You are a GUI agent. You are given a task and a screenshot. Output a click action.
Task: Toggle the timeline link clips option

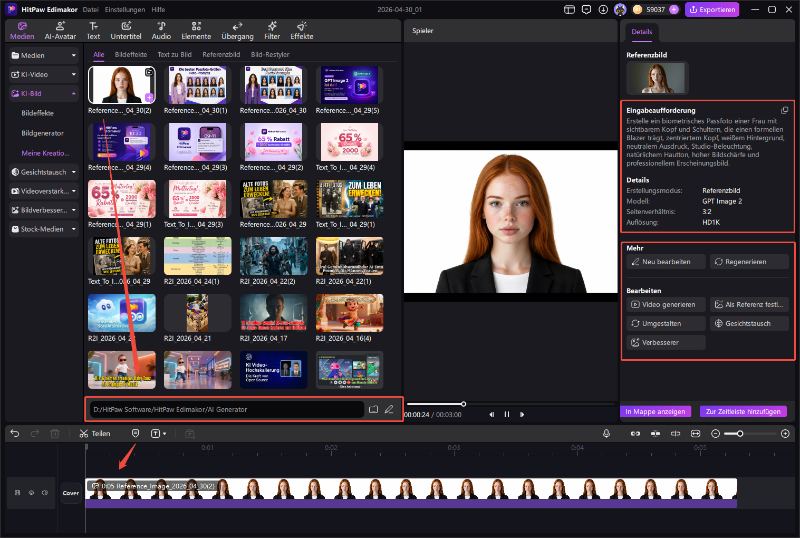pyautogui.click(x=635, y=433)
